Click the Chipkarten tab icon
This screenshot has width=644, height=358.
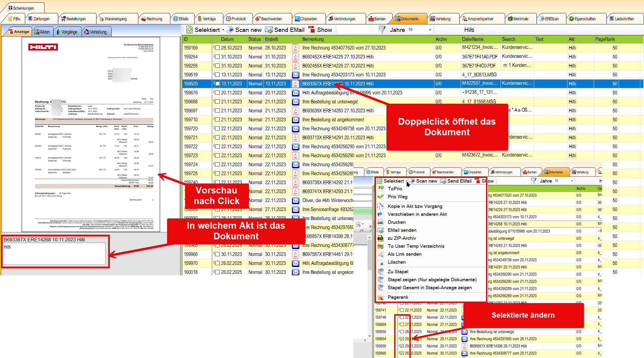(298, 19)
